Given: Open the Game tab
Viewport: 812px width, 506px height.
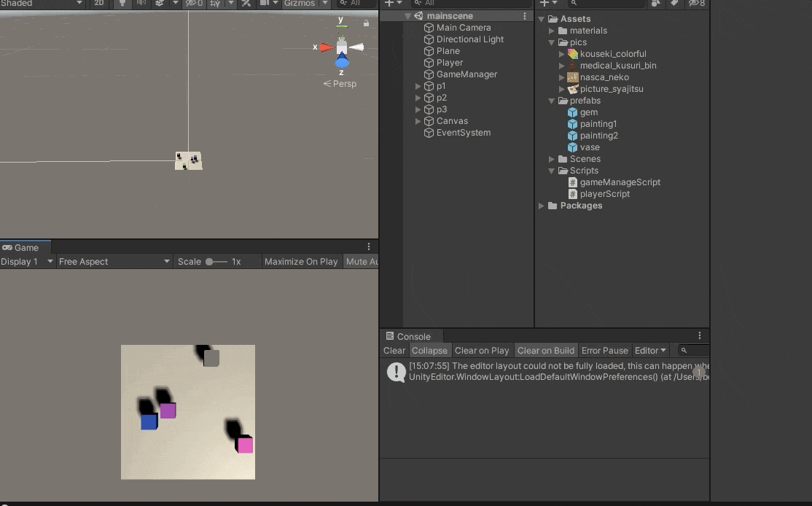Looking at the screenshot, I should coord(25,248).
